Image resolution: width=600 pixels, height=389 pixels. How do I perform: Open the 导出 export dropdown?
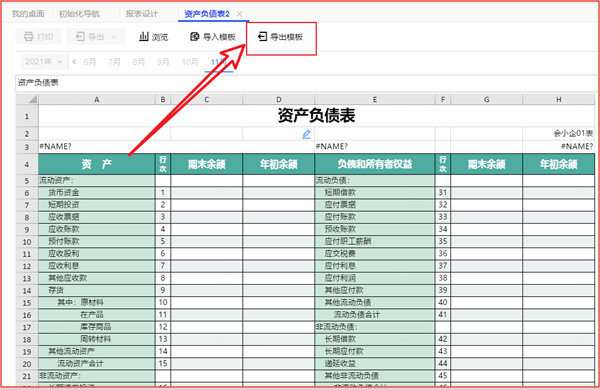pyautogui.click(x=96, y=37)
